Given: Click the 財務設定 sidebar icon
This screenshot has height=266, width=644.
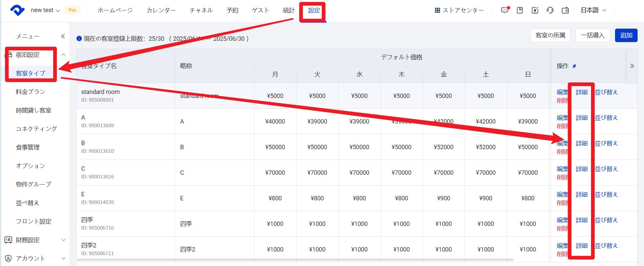Looking at the screenshot, I should click(8, 240).
